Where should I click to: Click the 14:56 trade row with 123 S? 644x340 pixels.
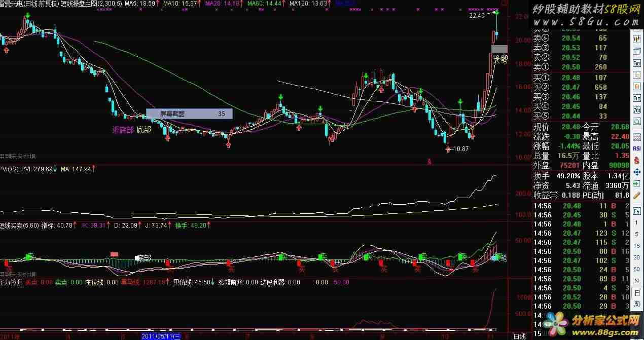[x=581, y=233]
